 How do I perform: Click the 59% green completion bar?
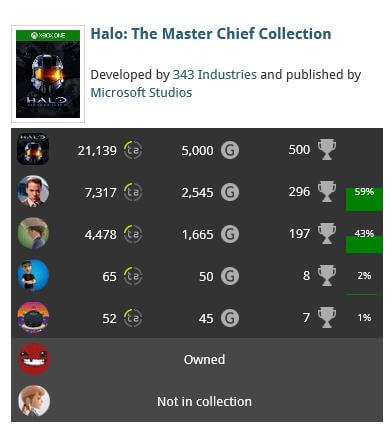click(364, 199)
